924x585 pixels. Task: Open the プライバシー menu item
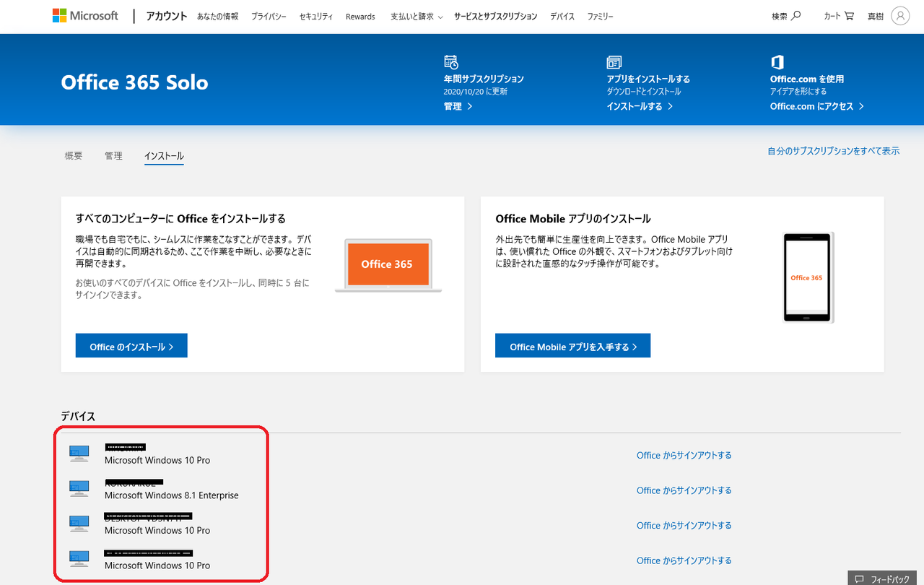pyautogui.click(x=269, y=17)
